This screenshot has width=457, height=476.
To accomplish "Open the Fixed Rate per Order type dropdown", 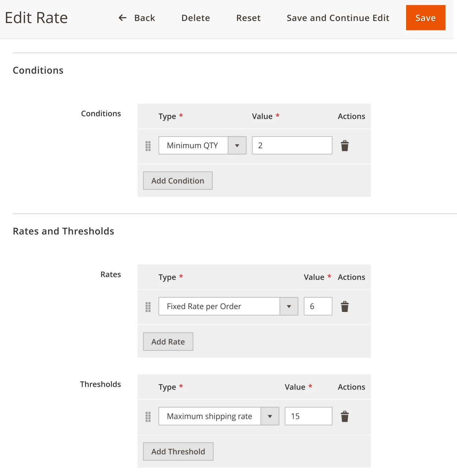I will tap(289, 306).
